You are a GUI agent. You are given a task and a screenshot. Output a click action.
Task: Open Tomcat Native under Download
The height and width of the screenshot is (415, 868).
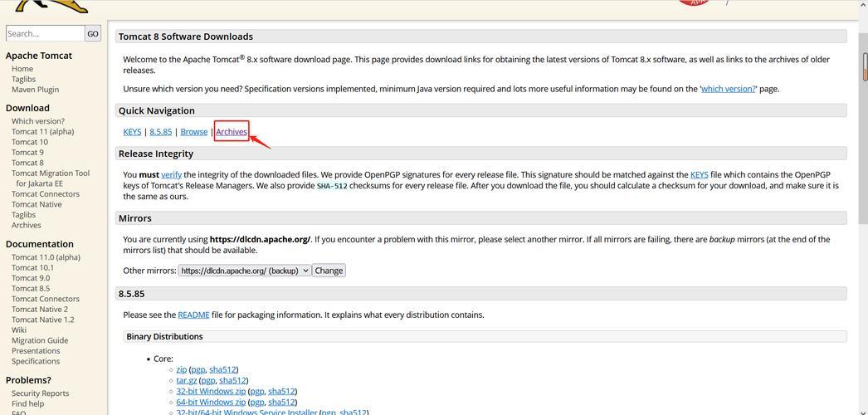click(37, 205)
